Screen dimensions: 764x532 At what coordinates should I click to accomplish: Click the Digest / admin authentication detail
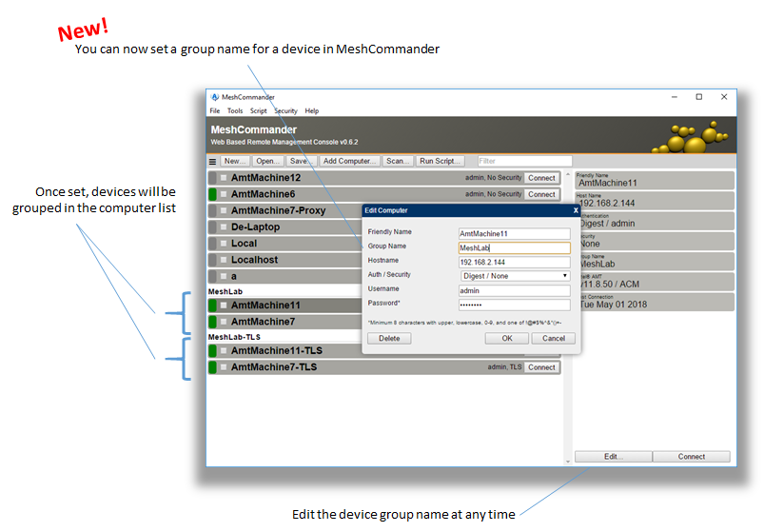click(655, 221)
